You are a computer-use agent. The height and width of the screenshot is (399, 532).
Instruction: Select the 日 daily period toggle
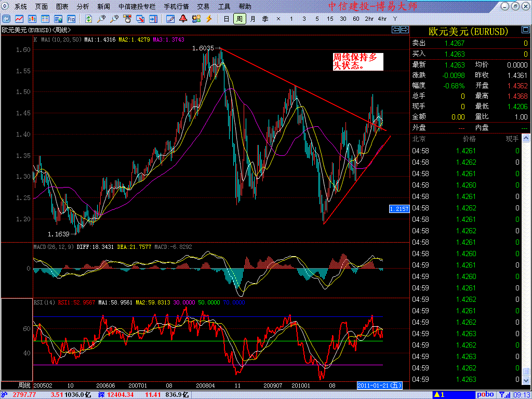coord(227,19)
